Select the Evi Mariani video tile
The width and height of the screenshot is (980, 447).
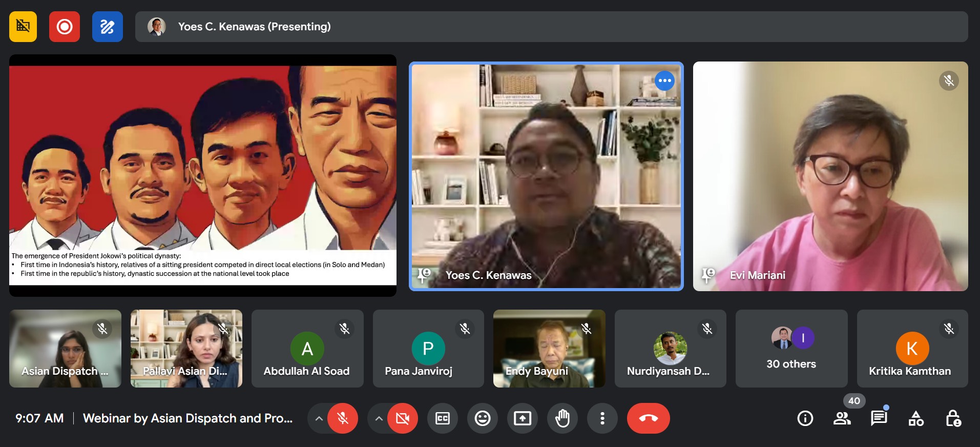click(830, 176)
